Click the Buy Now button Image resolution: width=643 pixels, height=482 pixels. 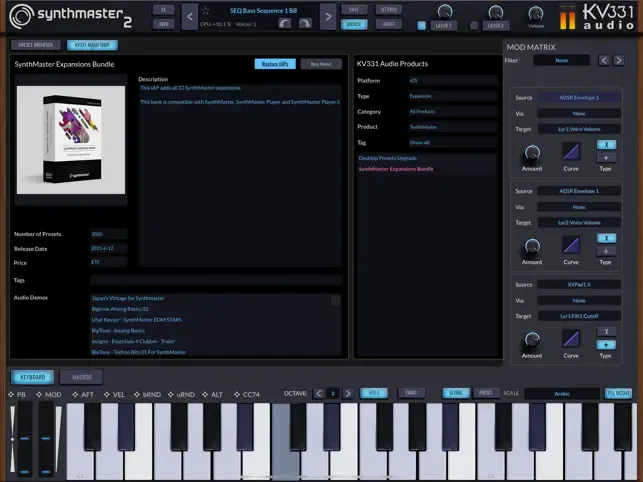(x=321, y=64)
